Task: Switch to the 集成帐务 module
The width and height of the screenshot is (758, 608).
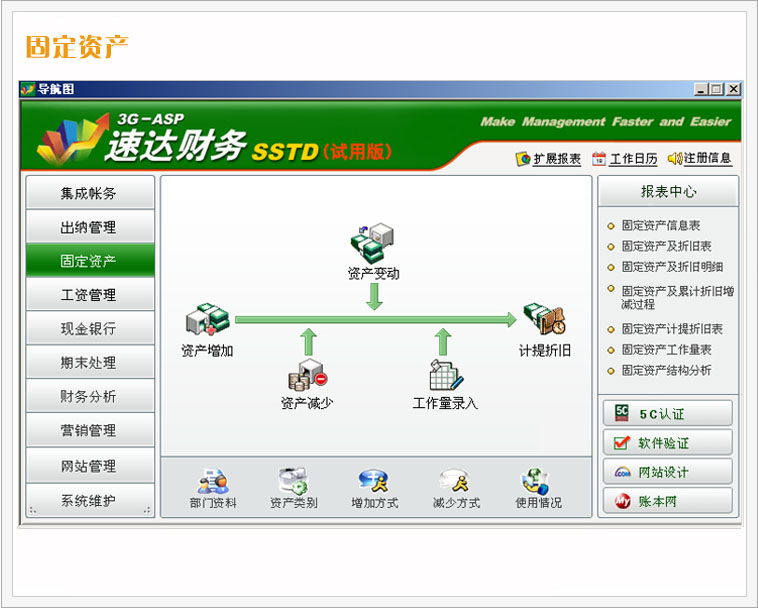Action: tap(90, 193)
